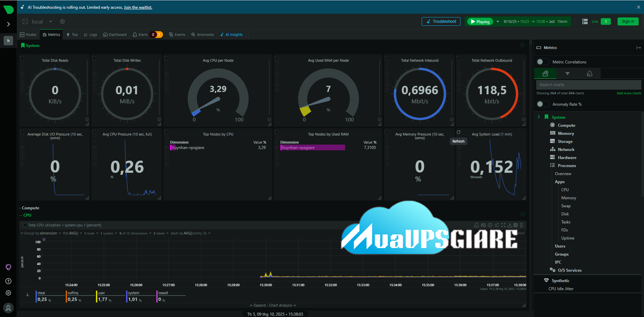Image resolution: width=644 pixels, height=317 pixels.
Task: Open the help question mark icon
Action: coord(8,281)
